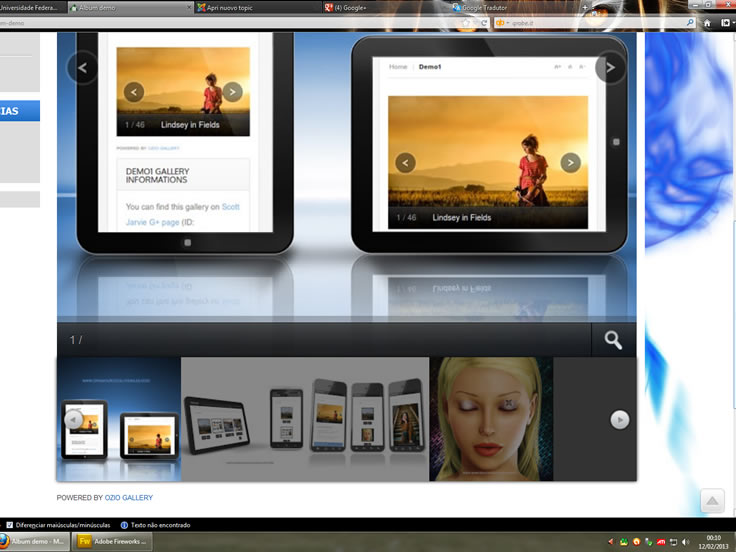Slide the thumbnail strip to the left

click(x=73, y=420)
